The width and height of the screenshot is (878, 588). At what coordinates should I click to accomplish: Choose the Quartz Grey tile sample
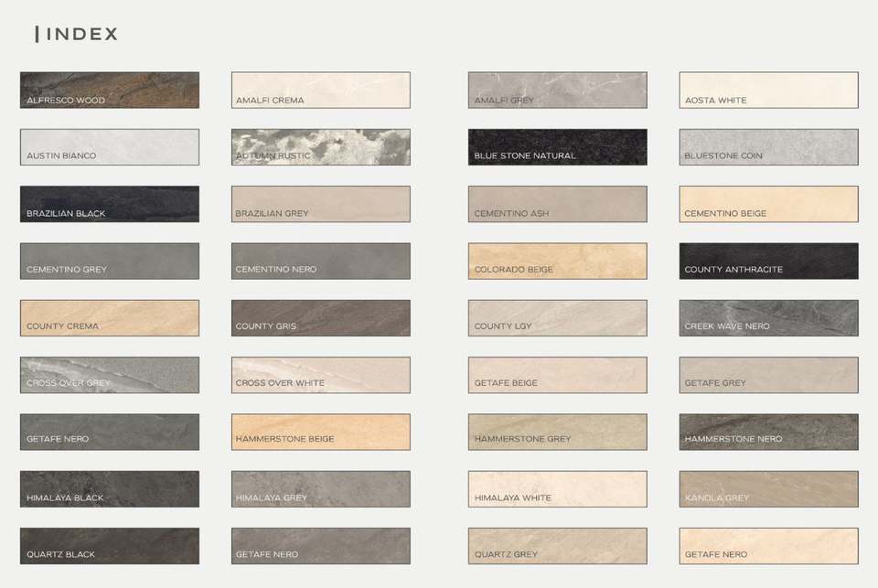point(558,546)
